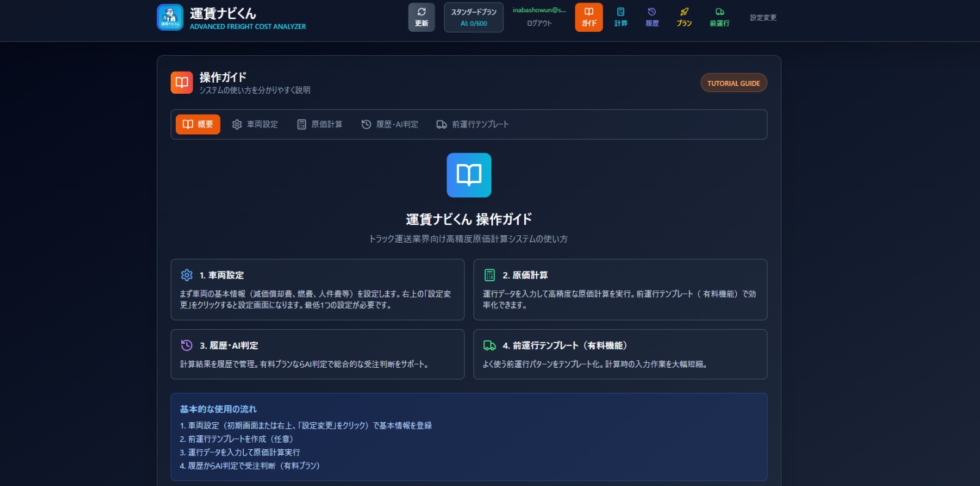Click the TUTORIAL GUIDE badge

pos(733,83)
